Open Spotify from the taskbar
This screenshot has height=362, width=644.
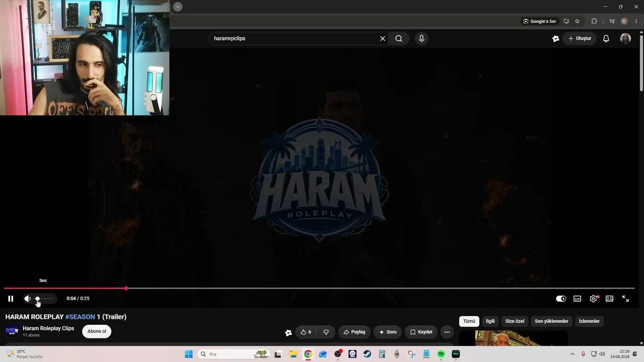(441, 354)
